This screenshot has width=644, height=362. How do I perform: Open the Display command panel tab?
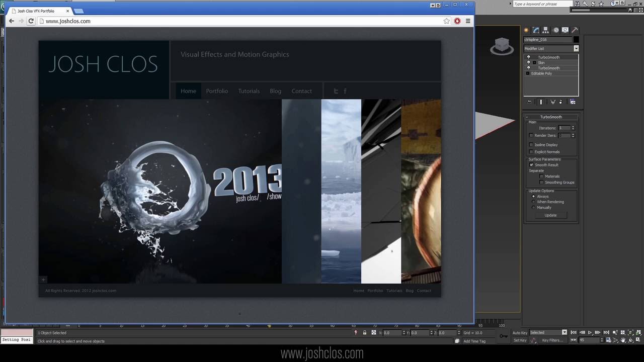pos(565,30)
